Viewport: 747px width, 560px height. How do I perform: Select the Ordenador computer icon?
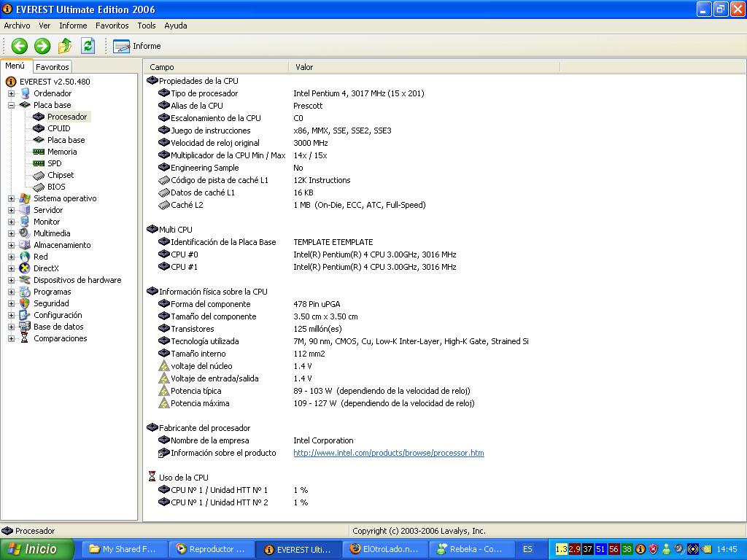[x=25, y=93]
